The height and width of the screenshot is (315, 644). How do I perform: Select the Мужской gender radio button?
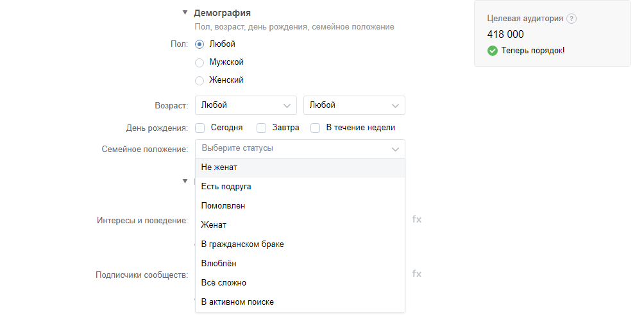coord(199,62)
